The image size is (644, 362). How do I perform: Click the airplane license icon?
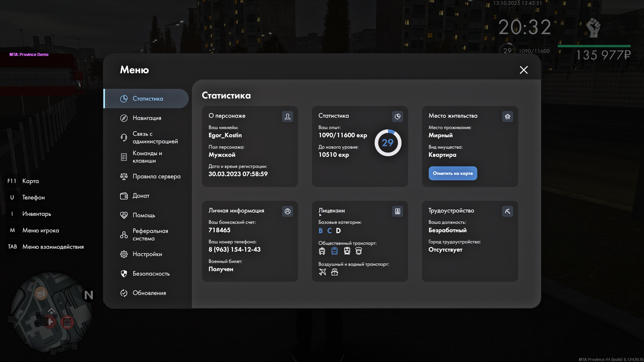322,272
